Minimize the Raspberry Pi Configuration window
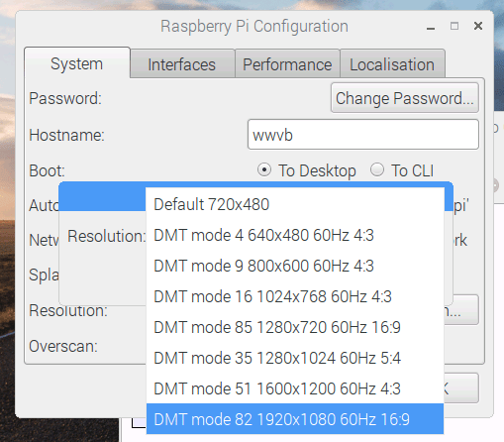504x442 pixels. (x=431, y=27)
